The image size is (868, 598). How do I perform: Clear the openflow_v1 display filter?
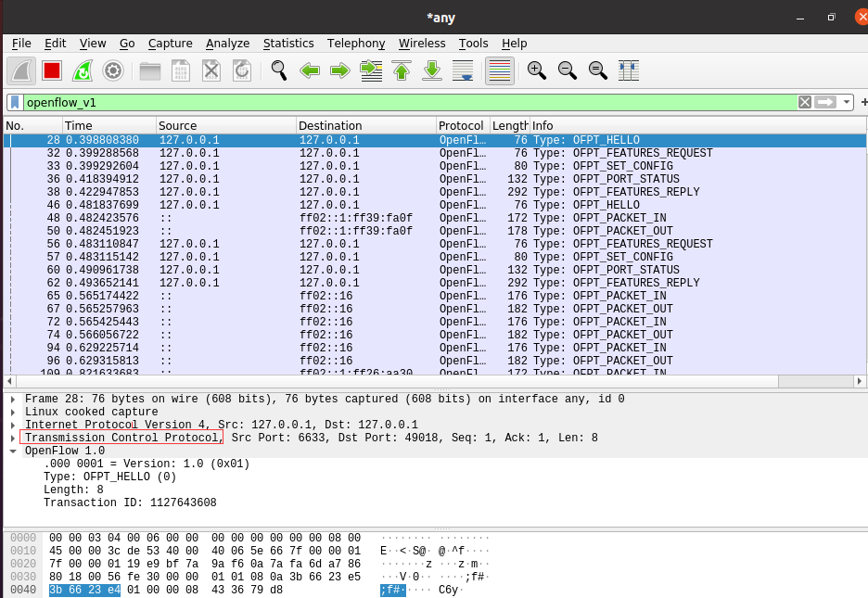coord(805,102)
